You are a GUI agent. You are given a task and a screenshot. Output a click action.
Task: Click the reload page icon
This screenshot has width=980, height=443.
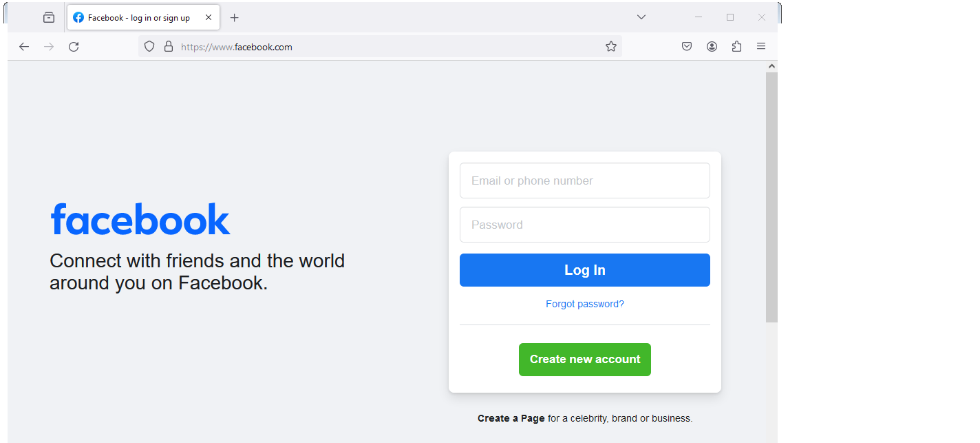[x=74, y=47]
